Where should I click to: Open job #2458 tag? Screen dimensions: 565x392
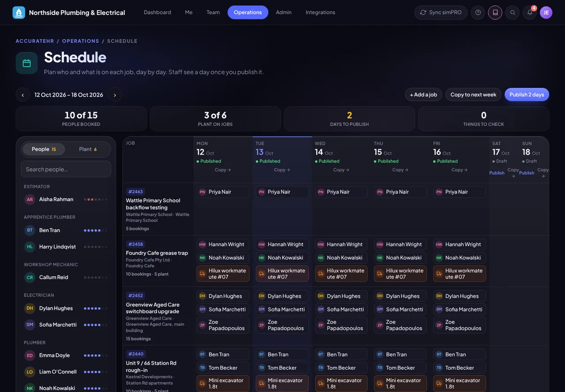(136, 244)
